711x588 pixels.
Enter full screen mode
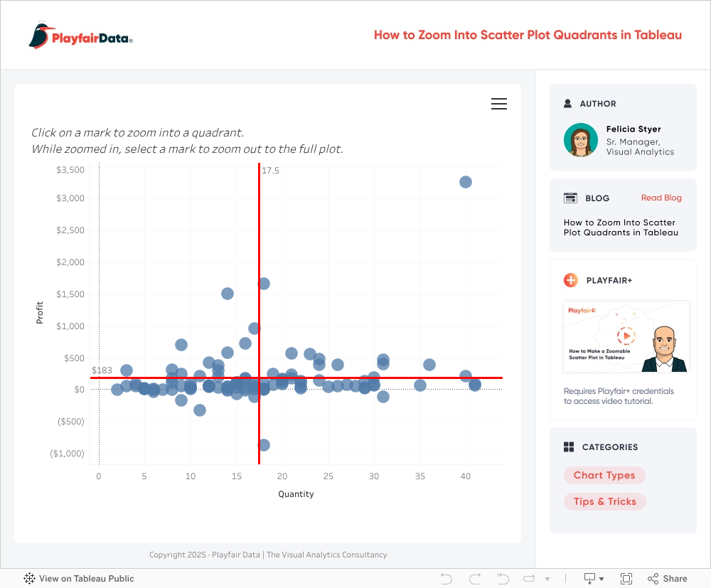[626, 579]
